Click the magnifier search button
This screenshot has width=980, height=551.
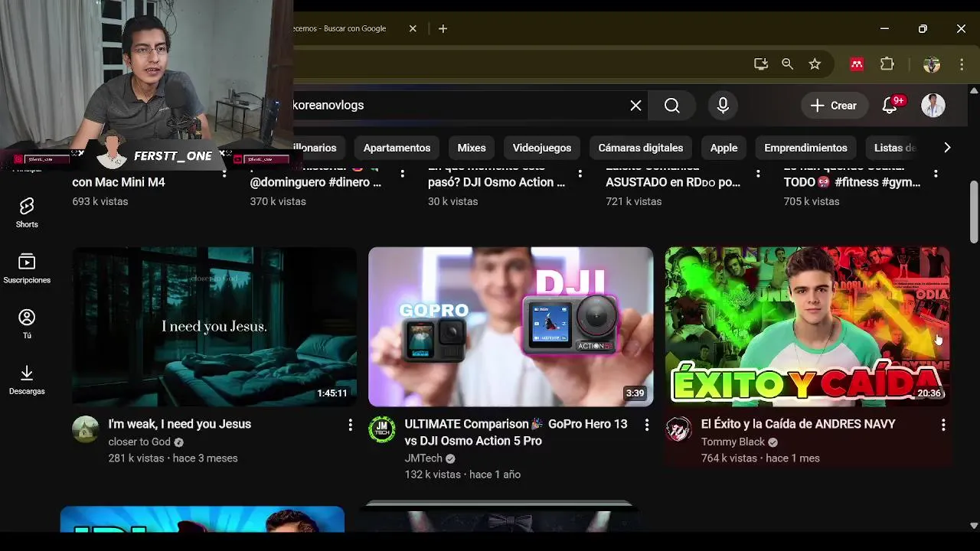pyautogui.click(x=671, y=106)
